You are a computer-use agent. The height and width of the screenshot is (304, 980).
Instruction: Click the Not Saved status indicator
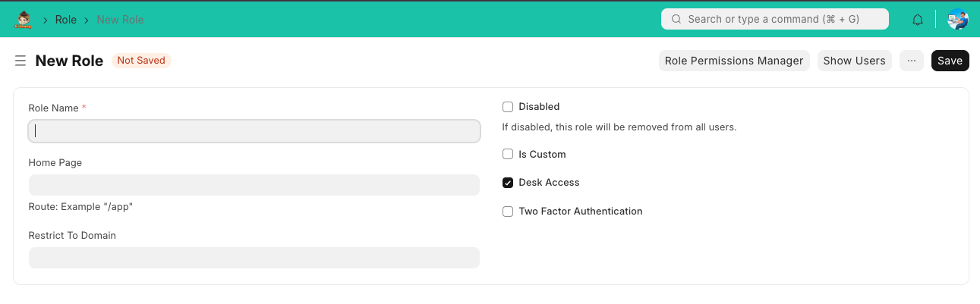(141, 61)
